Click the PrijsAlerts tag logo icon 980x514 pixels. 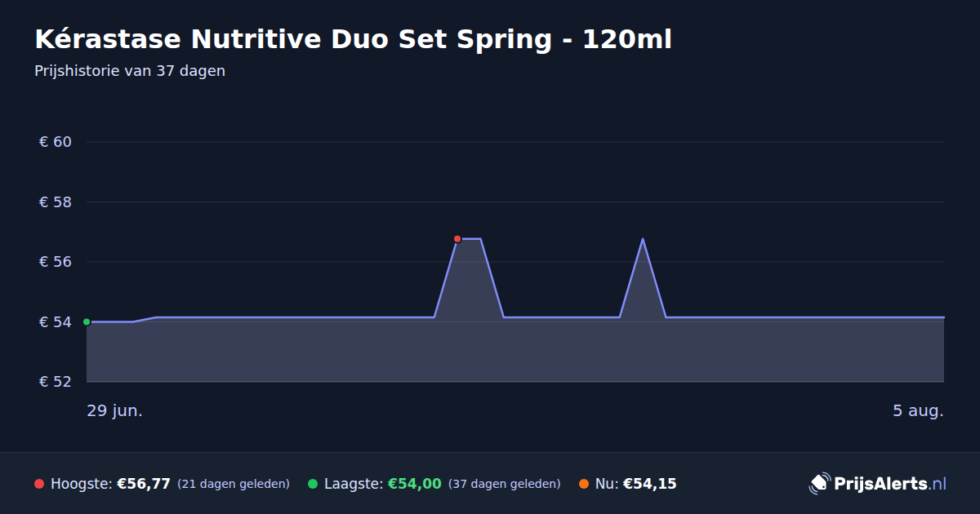pos(819,484)
